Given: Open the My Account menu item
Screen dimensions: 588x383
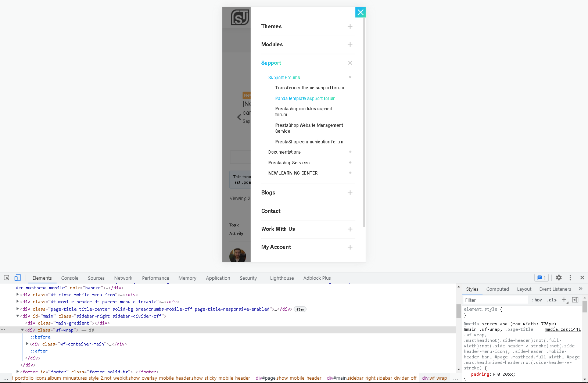Looking at the screenshot, I should coord(276,247).
